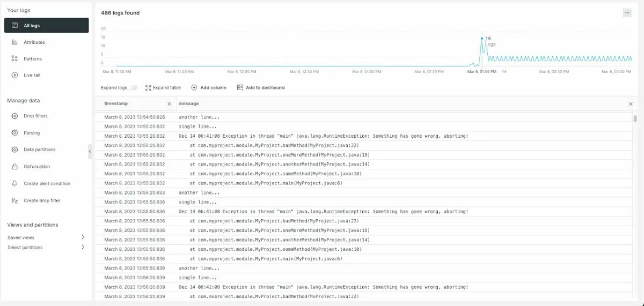
Task: Click the alert bell icon
Action: point(14,183)
